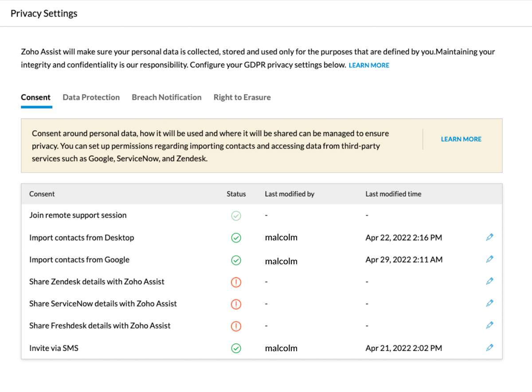Screen dimensions: 532x392
Task: Edit the Share Freshdesk details consent
Action: 489,325
